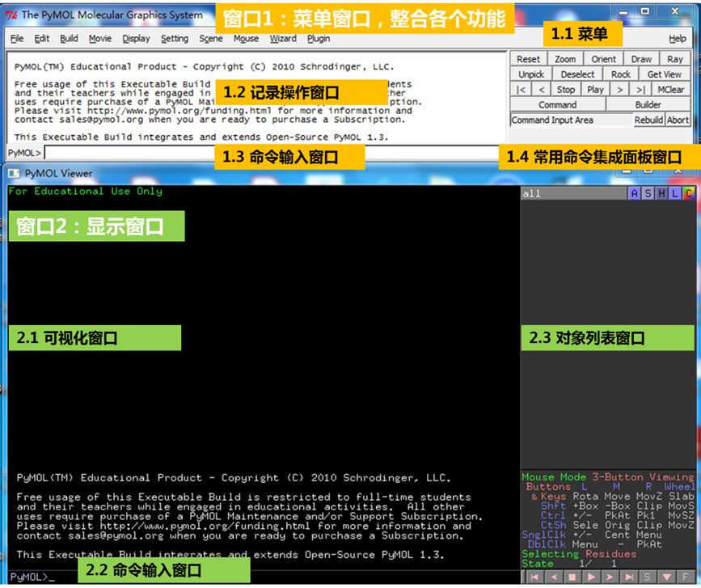Screen dimensions: 701x588
Task: Click the Get View button
Action: (x=665, y=74)
